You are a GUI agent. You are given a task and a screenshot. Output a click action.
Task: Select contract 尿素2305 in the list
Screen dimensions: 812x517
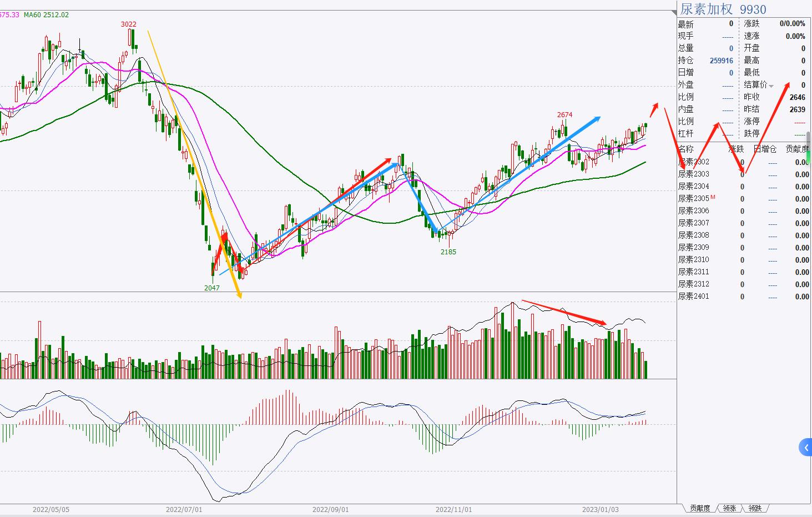(693, 199)
